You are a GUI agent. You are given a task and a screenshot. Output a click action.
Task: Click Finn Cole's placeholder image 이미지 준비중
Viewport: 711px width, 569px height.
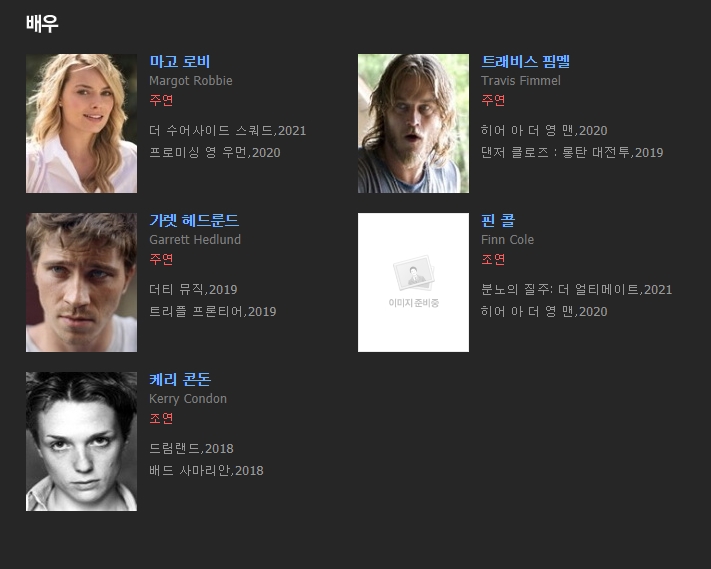pyautogui.click(x=413, y=282)
